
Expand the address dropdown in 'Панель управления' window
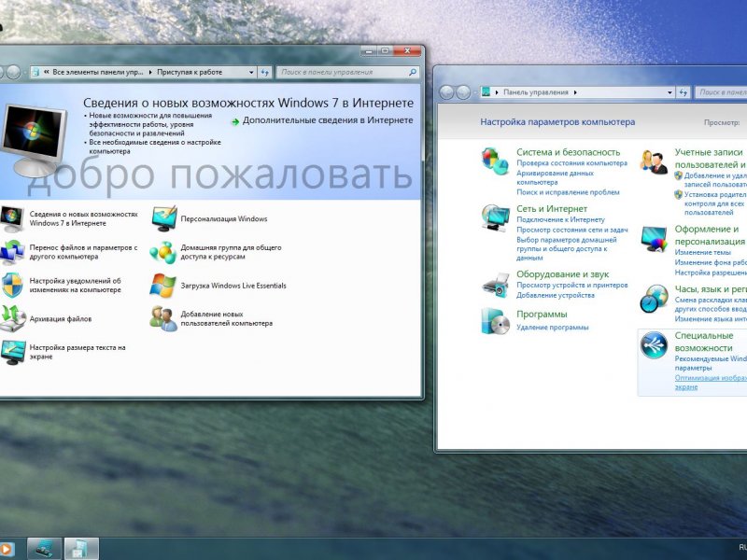[x=669, y=92]
